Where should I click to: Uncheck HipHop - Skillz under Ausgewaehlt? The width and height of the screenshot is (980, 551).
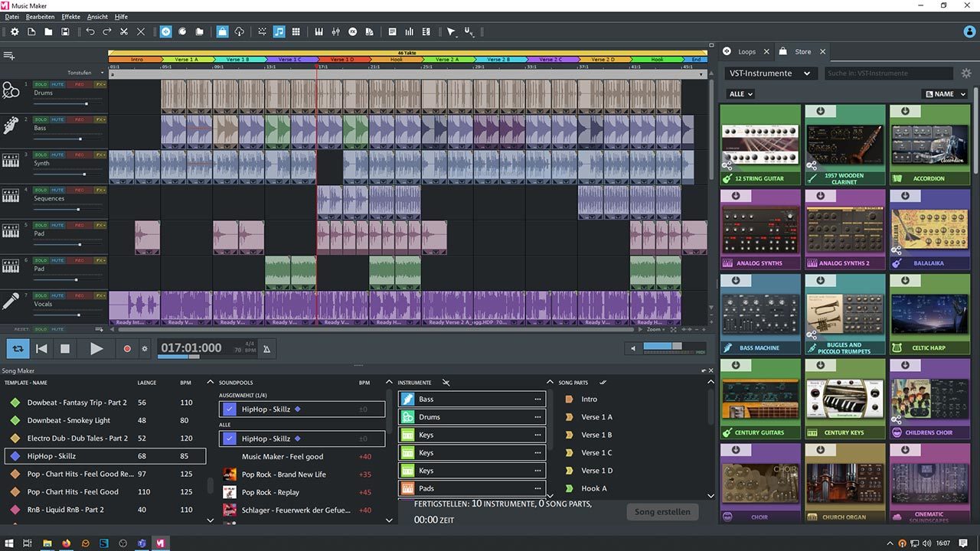pos(230,409)
